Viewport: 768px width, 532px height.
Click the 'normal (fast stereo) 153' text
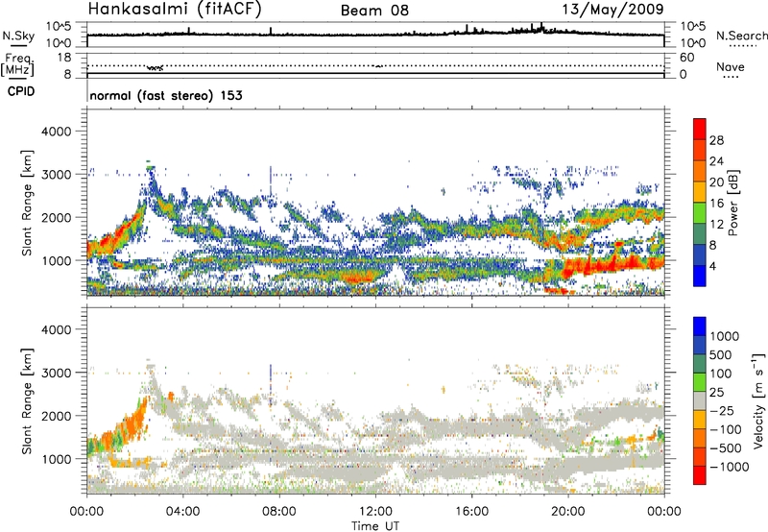166,95
